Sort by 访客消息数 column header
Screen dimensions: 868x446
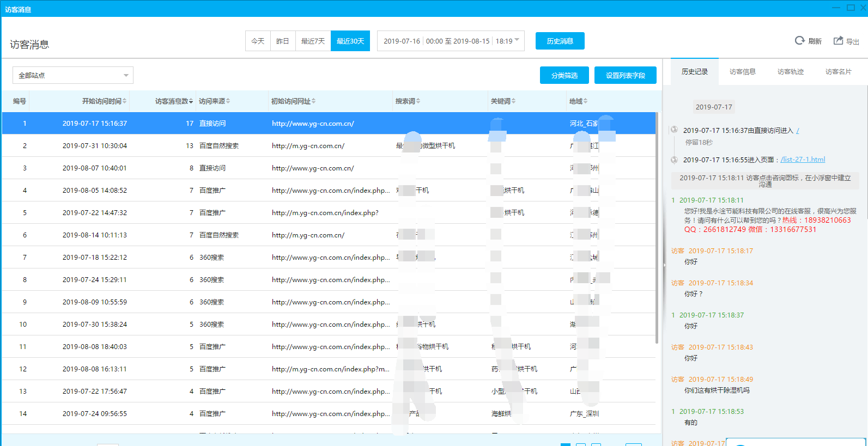pyautogui.click(x=174, y=101)
